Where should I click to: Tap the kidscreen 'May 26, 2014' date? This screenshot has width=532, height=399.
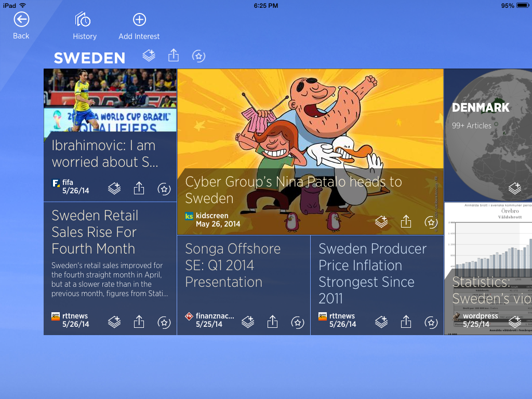(218, 224)
